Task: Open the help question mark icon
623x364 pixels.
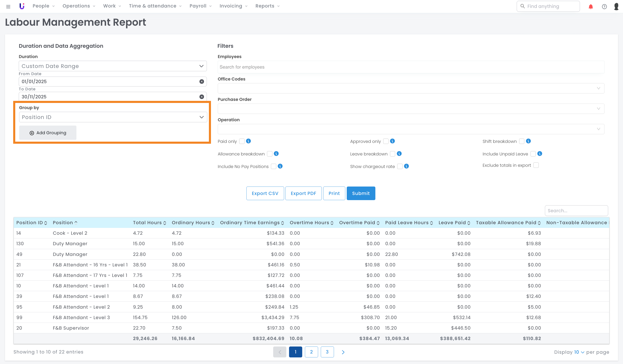Action: tap(604, 6)
